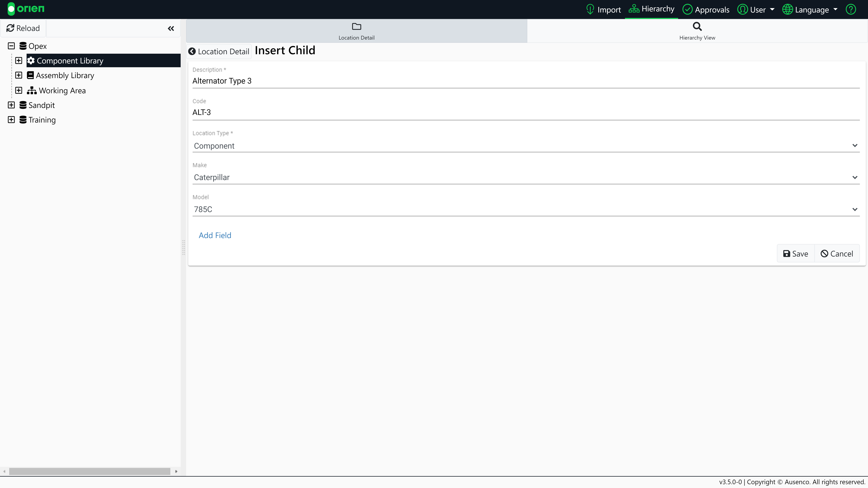Viewport: 868px width, 488px height.
Task: Expand the Training tree node
Action: click(11, 120)
